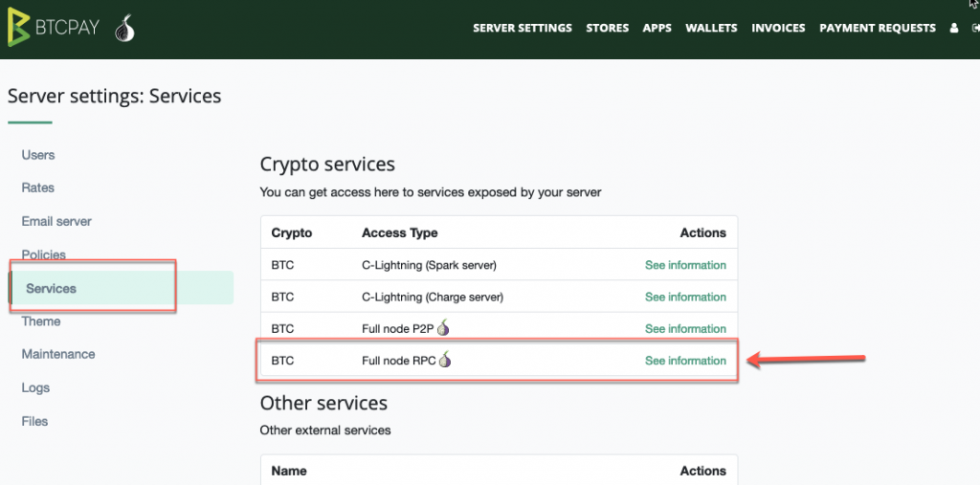980x485 pixels.
Task: Open the user account profile icon
Action: click(954, 28)
